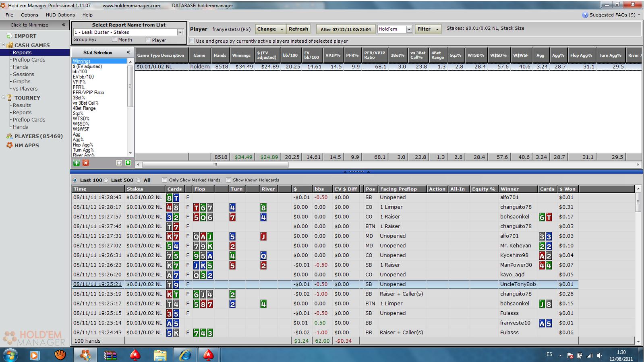This screenshot has width=644, height=362.
Task: Open Tourney Results in sidebar
Action: (x=22, y=105)
